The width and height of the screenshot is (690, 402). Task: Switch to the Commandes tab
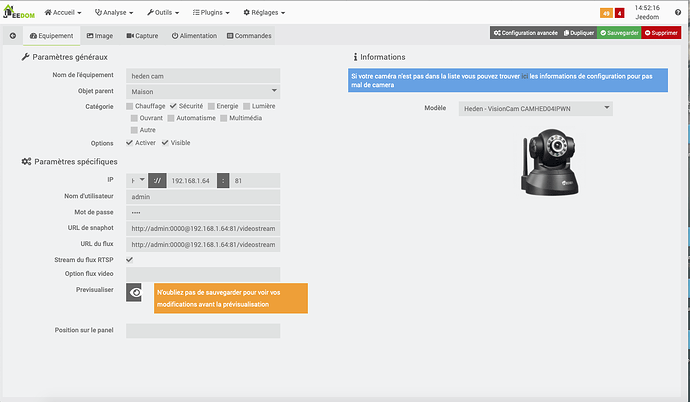point(249,36)
